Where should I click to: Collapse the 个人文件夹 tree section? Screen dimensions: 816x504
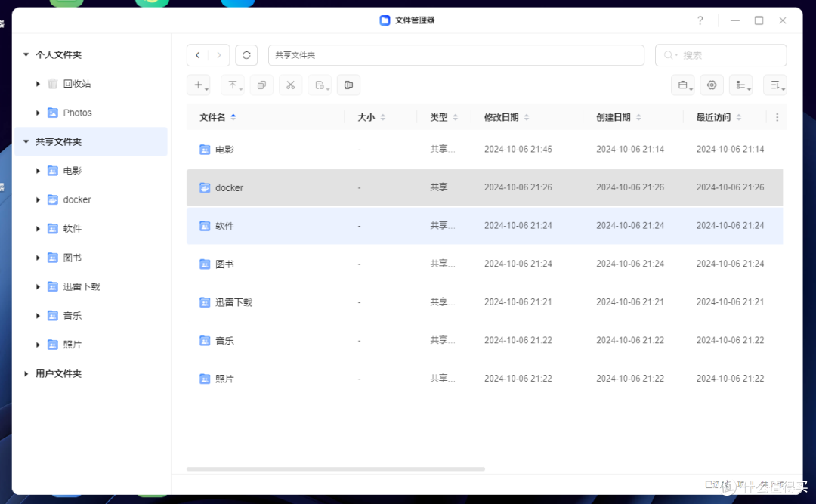click(26, 54)
